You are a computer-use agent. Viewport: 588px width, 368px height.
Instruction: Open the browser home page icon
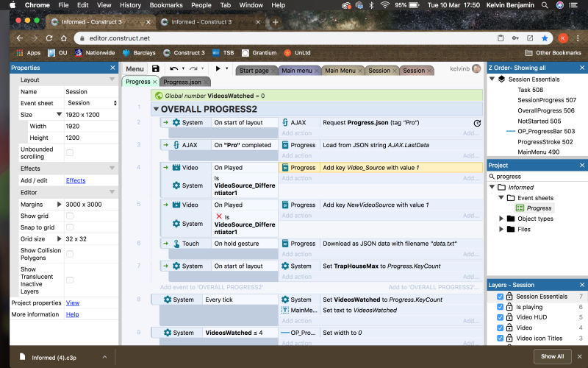click(64, 38)
